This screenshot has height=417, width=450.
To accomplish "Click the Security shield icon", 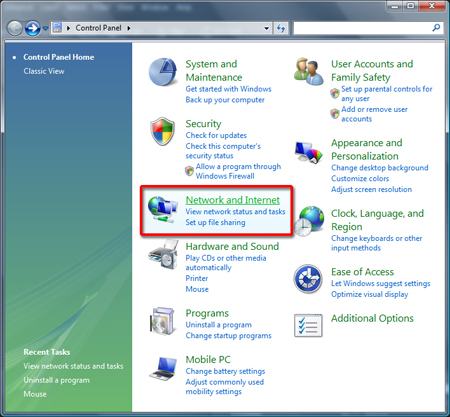I will coord(163,131).
